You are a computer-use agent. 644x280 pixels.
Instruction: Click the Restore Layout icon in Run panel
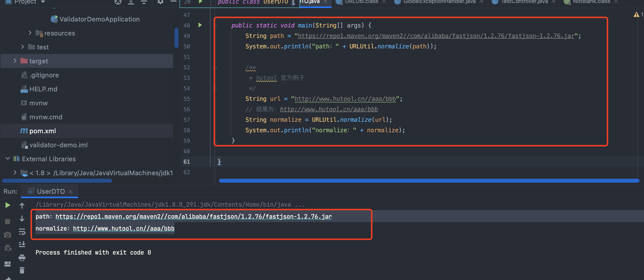(7, 264)
